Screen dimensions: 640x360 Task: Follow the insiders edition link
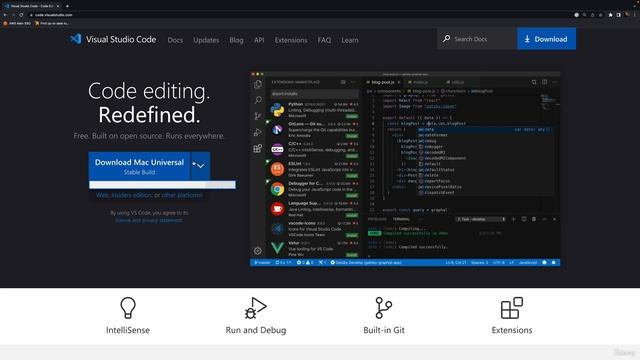131,195
